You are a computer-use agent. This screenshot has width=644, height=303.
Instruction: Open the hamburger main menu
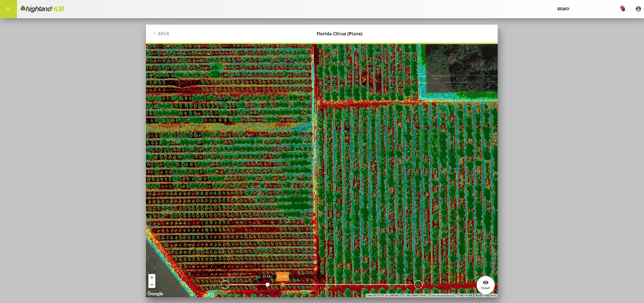(x=8, y=9)
